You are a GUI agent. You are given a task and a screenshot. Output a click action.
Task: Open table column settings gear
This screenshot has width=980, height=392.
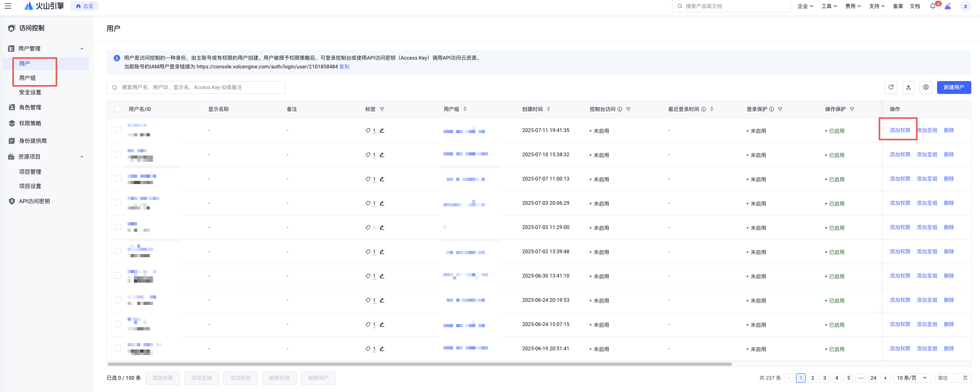pyautogui.click(x=926, y=87)
